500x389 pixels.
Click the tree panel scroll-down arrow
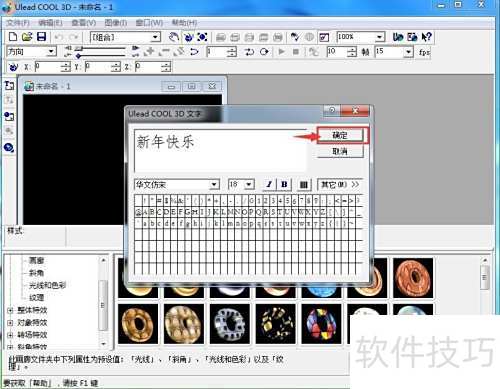[103, 343]
